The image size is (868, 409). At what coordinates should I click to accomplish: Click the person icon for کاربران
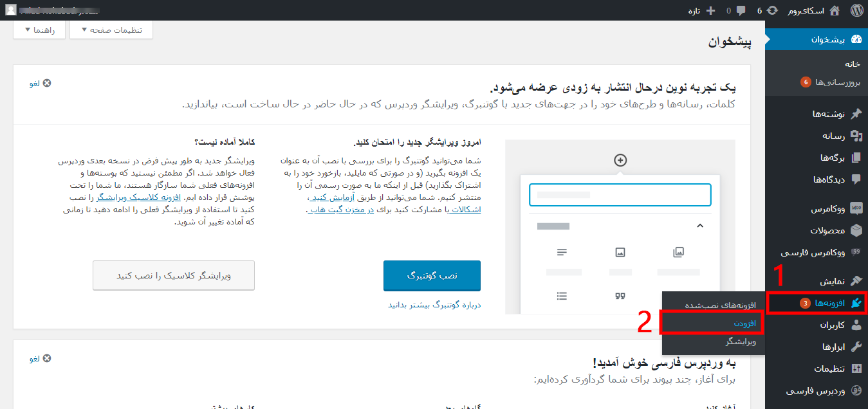(x=856, y=325)
